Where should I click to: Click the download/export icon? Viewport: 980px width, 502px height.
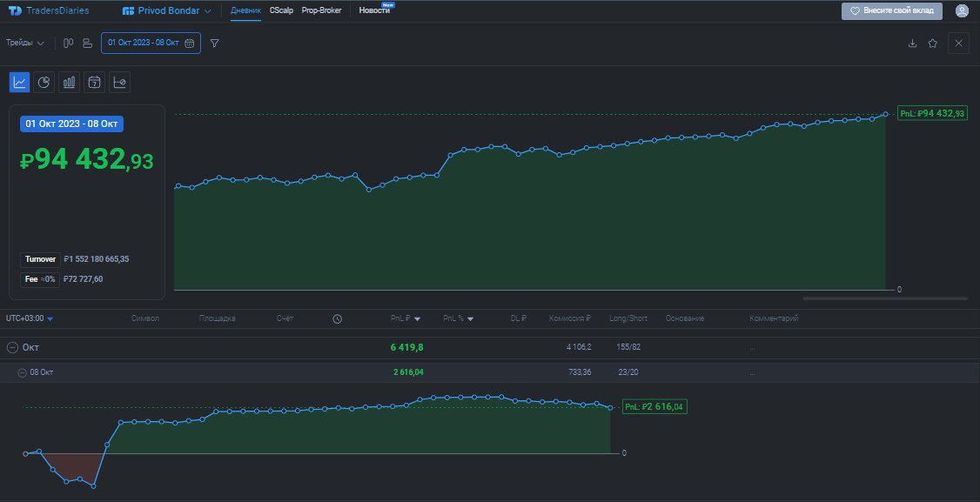click(x=913, y=42)
